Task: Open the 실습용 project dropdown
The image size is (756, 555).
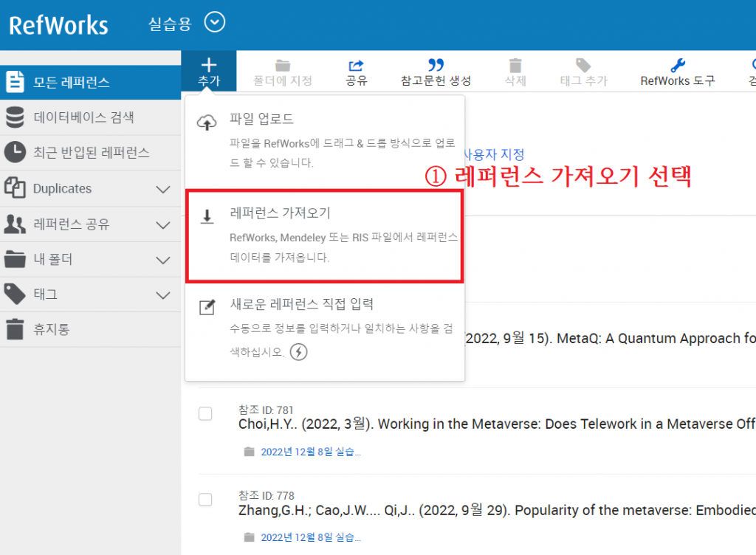Action: [x=214, y=23]
